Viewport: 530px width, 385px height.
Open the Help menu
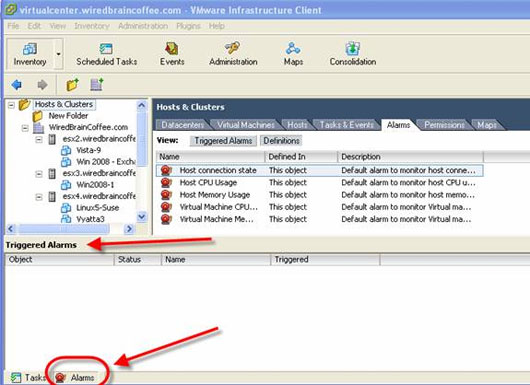click(217, 26)
